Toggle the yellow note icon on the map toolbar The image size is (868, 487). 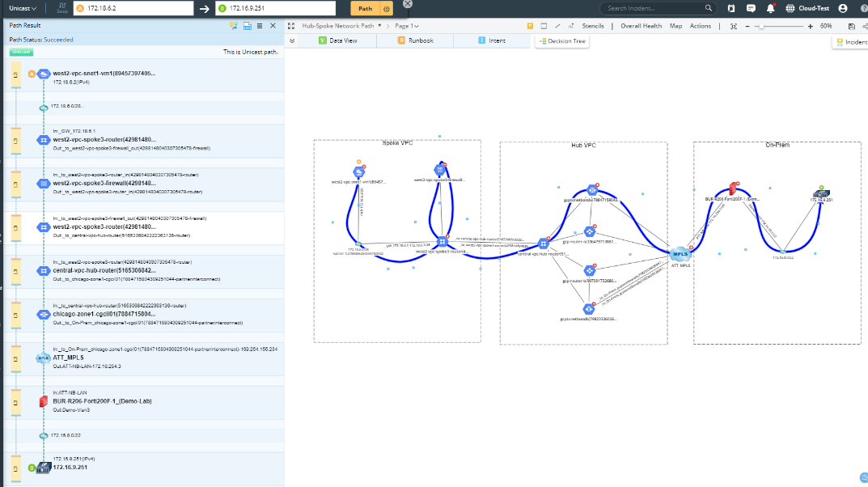530,25
